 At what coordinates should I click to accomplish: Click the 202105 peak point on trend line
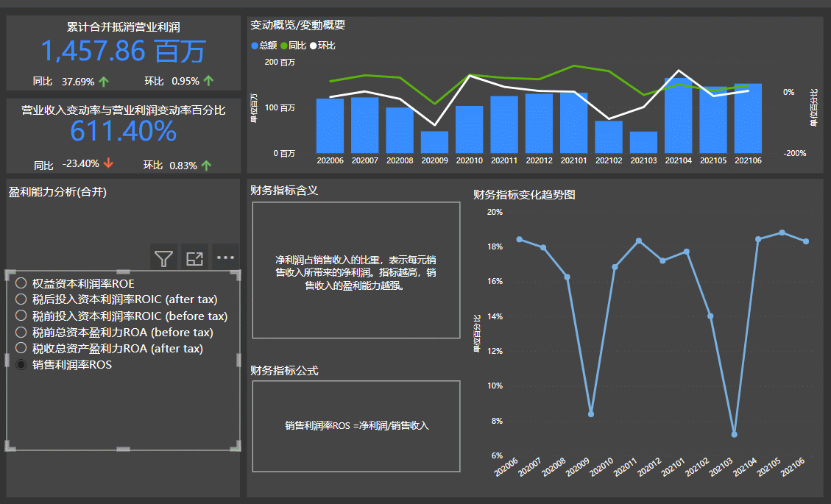782,233
